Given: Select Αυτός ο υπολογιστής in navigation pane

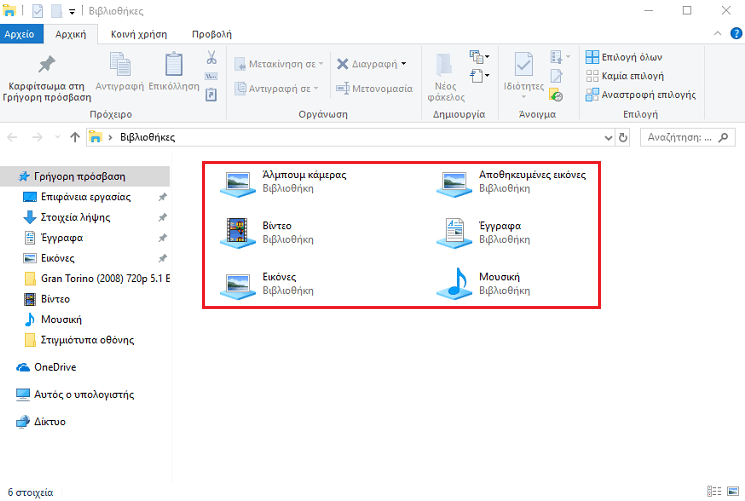Looking at the screenshot, I should [x=85, y=394].
